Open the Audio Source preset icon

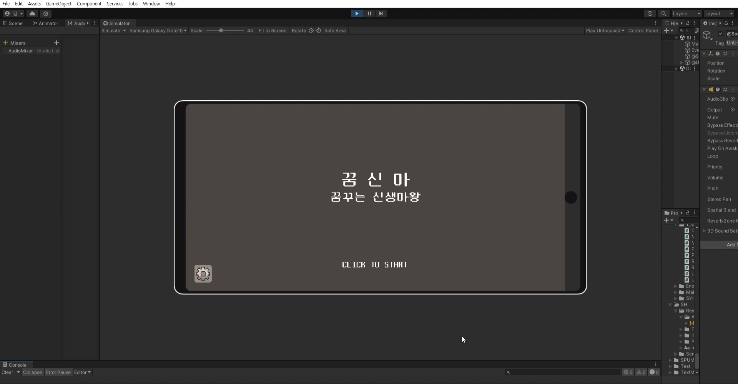pyautogui.click(x=725, y=89)
